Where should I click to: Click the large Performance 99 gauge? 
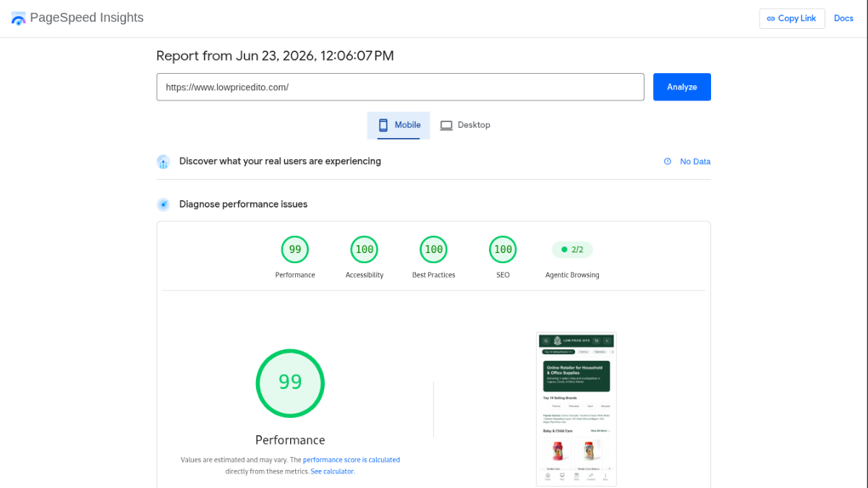[290, 383]
